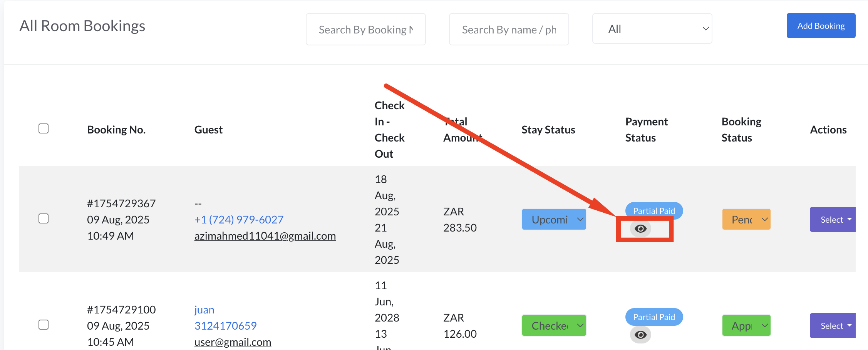Screen dimensions: 868x350
Task: Check the box for booking #1754729367
Action: coord(44,218)
